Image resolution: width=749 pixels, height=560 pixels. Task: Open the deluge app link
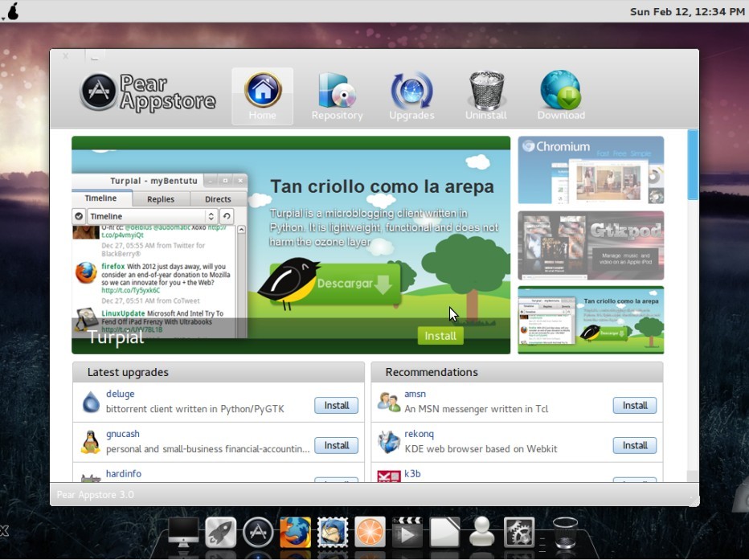120,394
